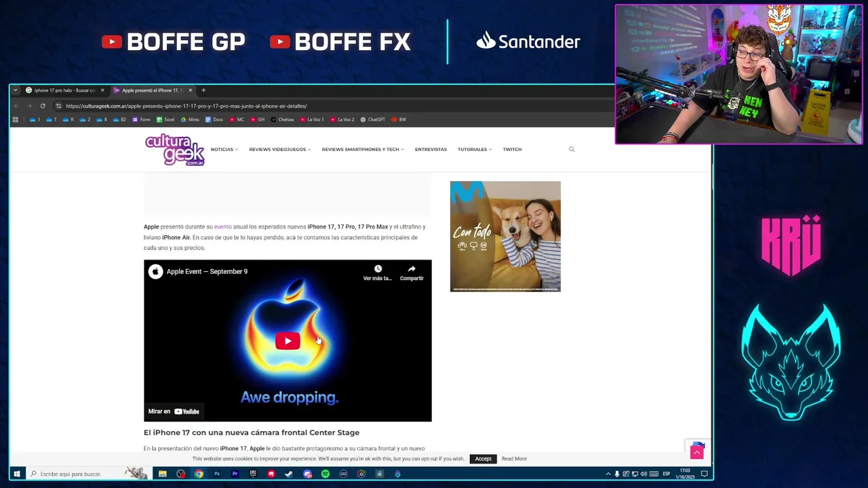Expand the REVIEWS VIDEOJUEGOS dropdown menu

coord(279,149)
